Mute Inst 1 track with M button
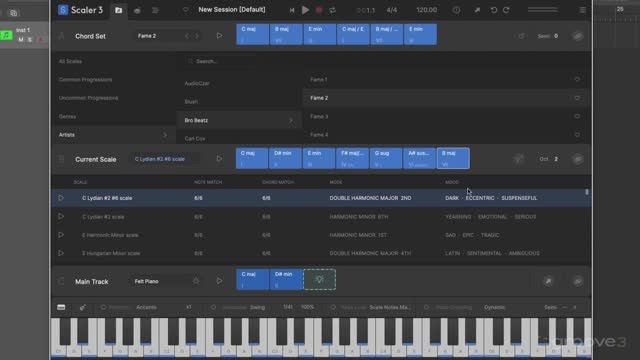 tap(21, 40)
